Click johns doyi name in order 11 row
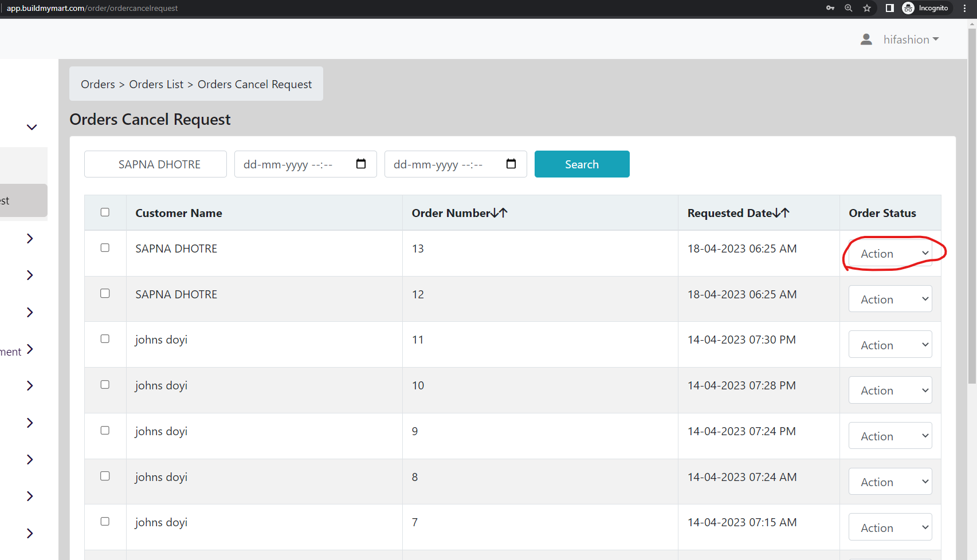The height and width of the screenshot is (560, 977). 162,340
